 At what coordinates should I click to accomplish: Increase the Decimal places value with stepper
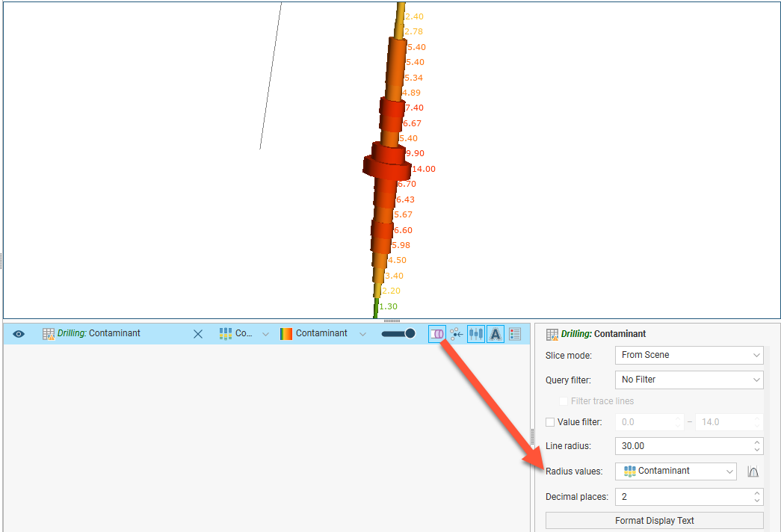pyautogui.click(x=757, y=492)
